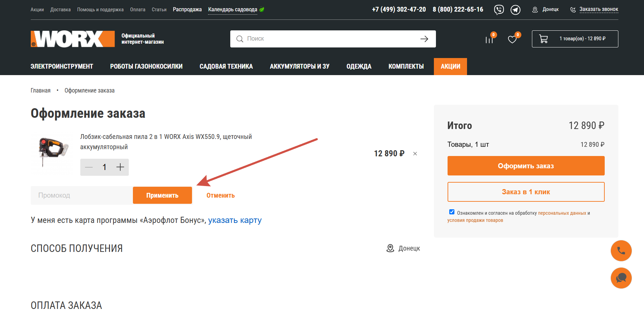Click the Оформить заказ button

tap(526, 166)
